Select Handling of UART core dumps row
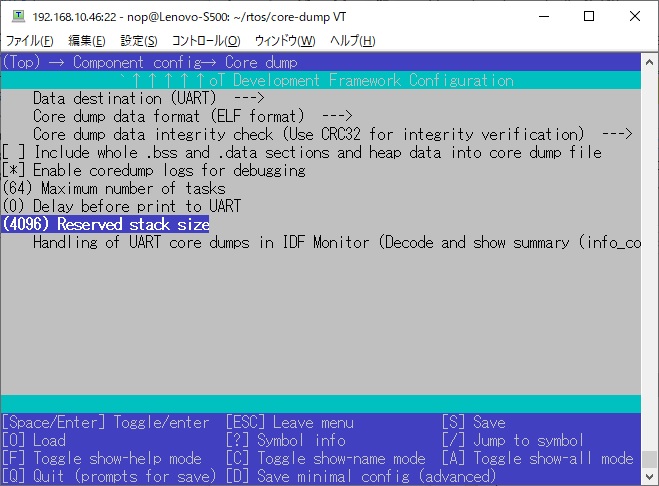The width and height of the screenshot is (659, 486). pyautogui.click(x=337, y=243)
